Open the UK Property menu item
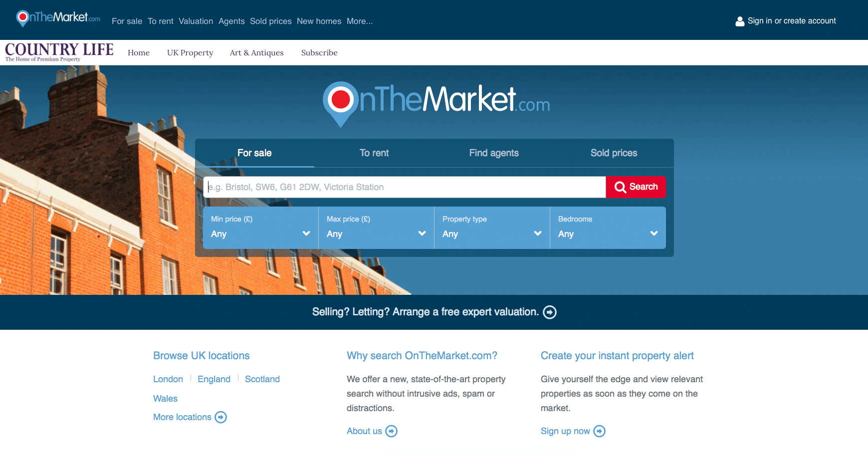This screenshot has width=868, height=455. click(x=190, y=53)
